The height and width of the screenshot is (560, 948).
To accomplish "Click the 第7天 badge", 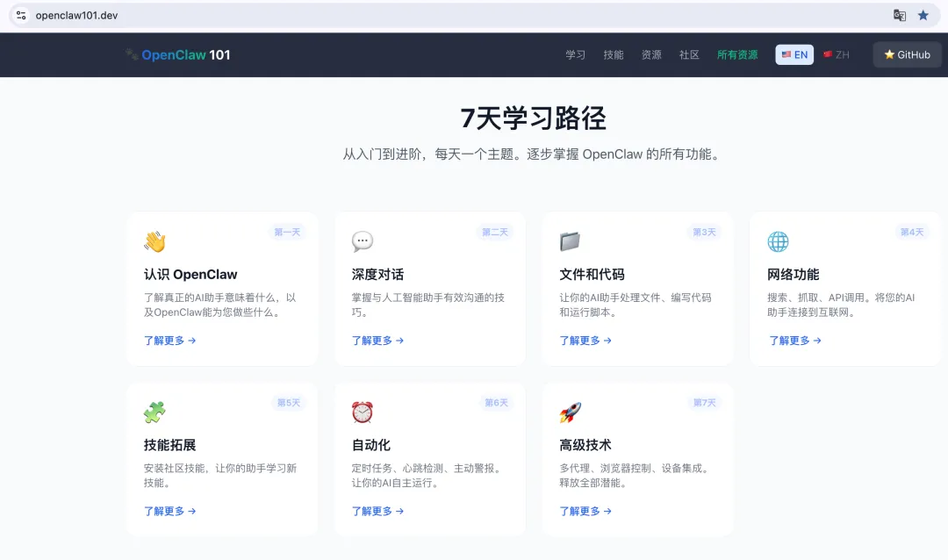I will click(704, 403).
